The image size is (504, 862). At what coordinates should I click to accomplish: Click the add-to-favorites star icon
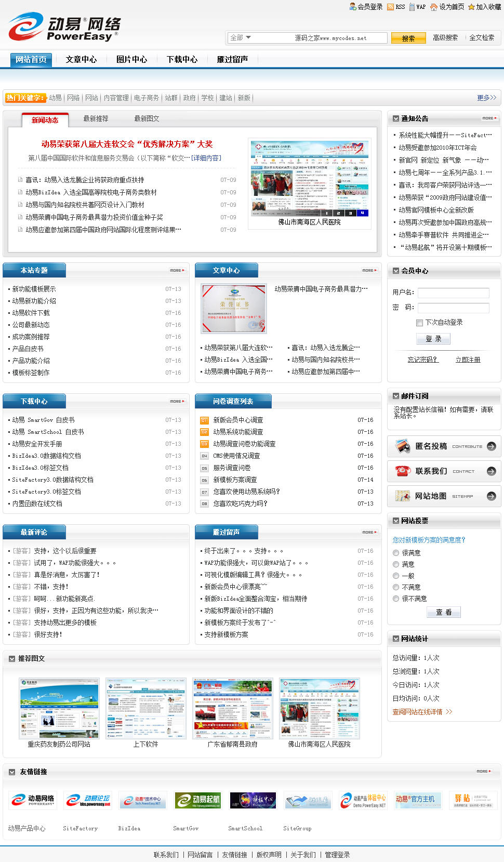click(x=471, y=7)
